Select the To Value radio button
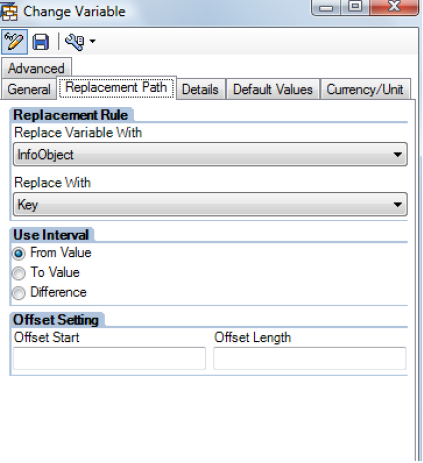Image resolution: width=423 pixels, height=463 pixels. [x=19, y=273]
